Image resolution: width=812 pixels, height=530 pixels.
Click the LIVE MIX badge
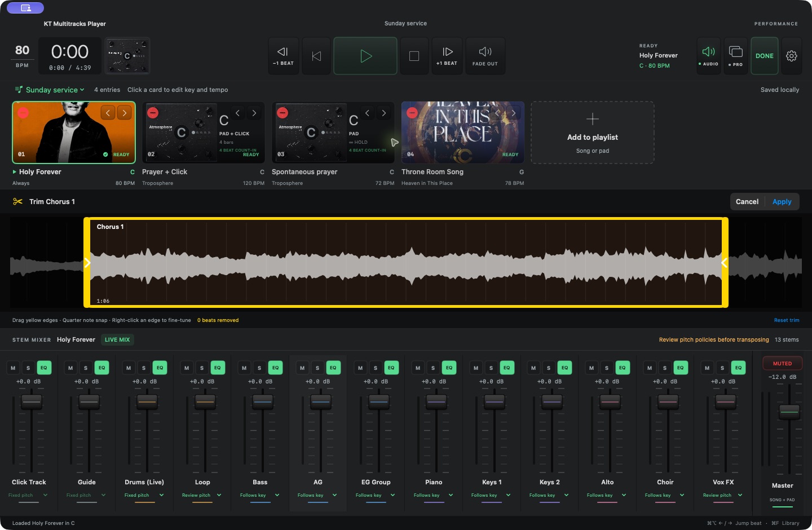(117, 339)
